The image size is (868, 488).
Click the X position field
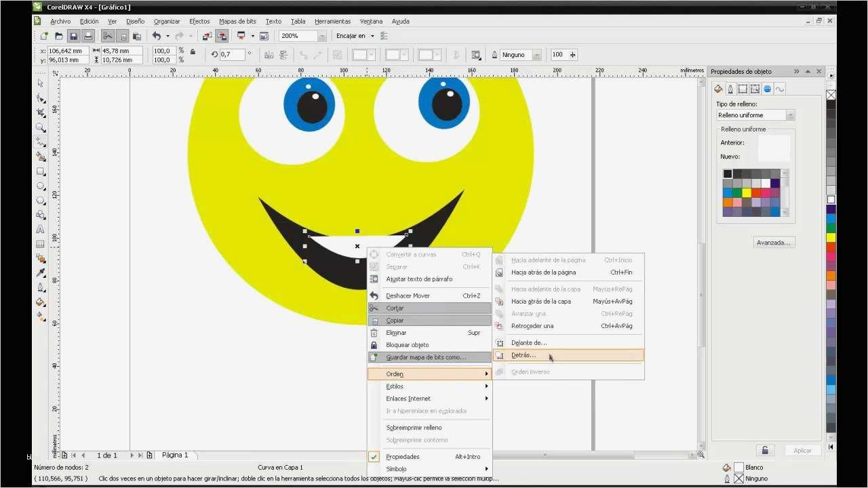pos(68,51)
